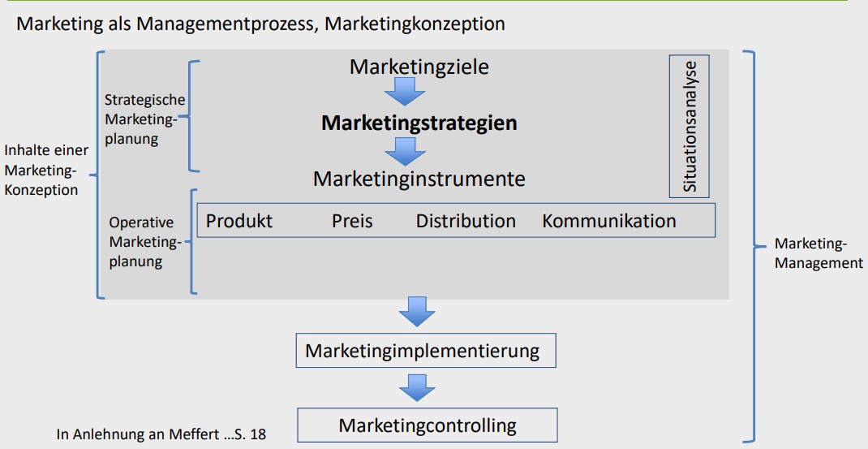Screen dimensions: 868x449
Task: Select the Marketingcontrolling box
Action: 428,425
